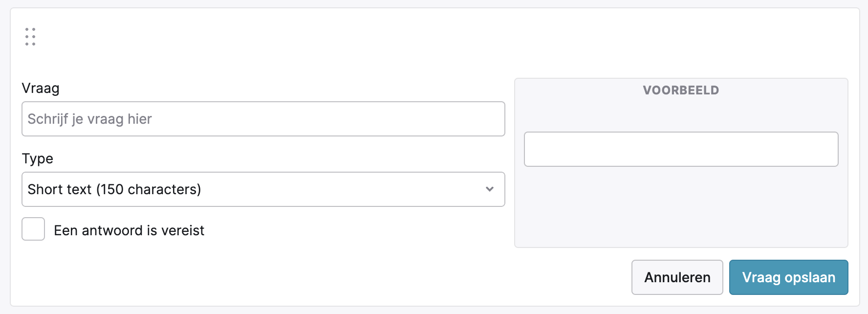Open the Type dropdown menu
This screenshot has width=868, height=314.
(263, 189)
